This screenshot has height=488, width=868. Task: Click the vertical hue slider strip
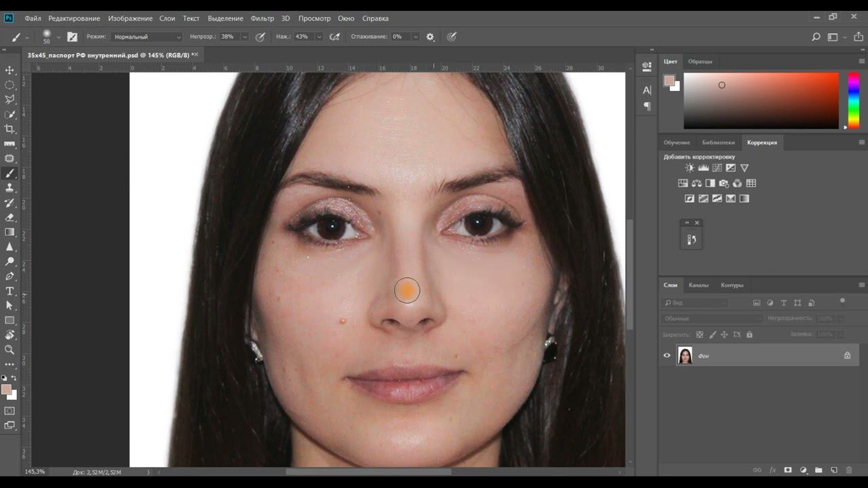[x=854, y=100]
